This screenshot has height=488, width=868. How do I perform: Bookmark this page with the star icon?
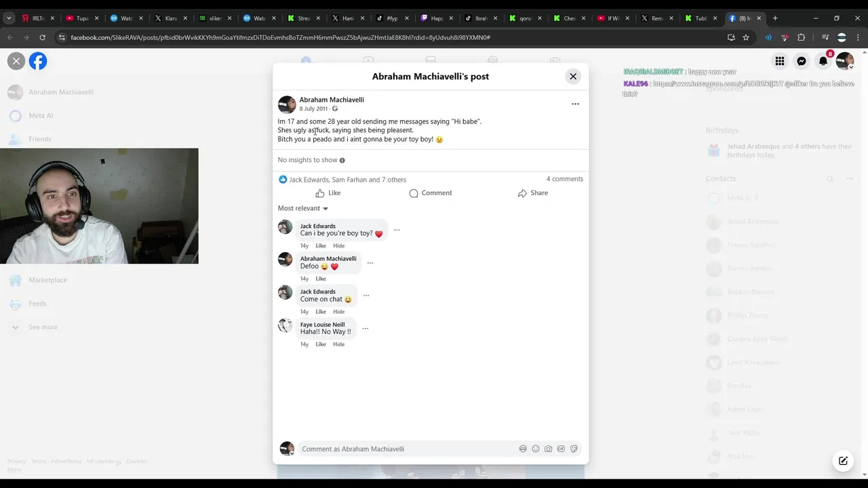(746, 38)
